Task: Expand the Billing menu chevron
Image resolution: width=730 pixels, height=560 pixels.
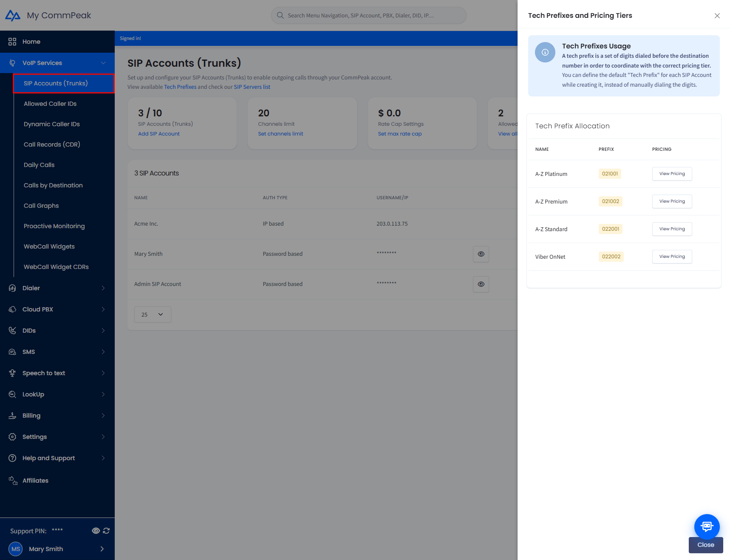Action: pos(103,416)
